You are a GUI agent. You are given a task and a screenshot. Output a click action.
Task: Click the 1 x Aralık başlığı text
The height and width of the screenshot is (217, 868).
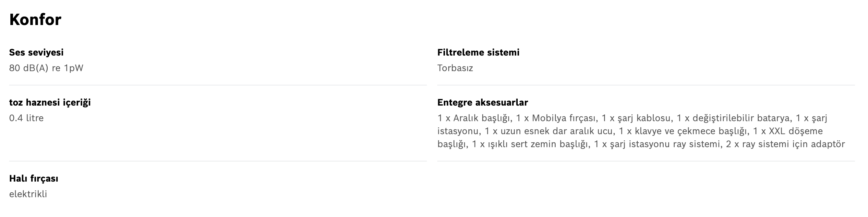(x=474, y=119)
